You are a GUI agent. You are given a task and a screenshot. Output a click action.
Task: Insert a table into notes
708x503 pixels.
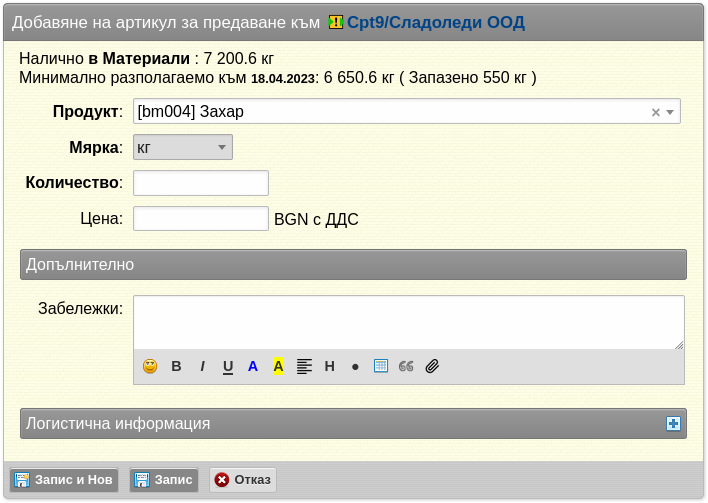[381, 366]
